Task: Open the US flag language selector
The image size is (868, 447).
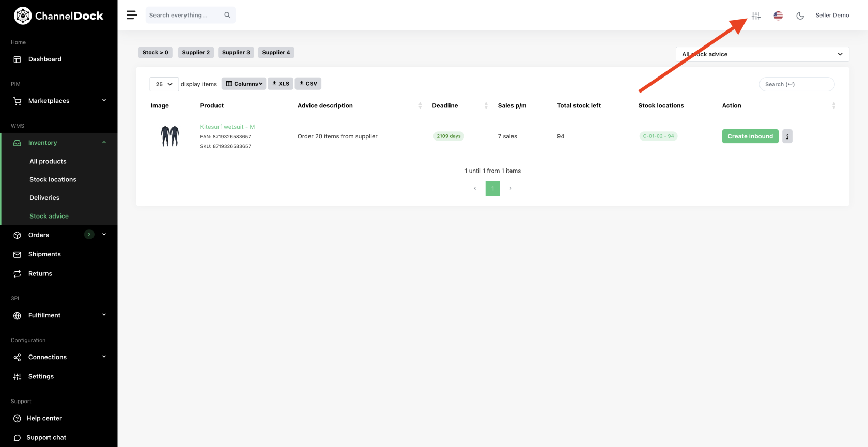Action: point(778,16)
